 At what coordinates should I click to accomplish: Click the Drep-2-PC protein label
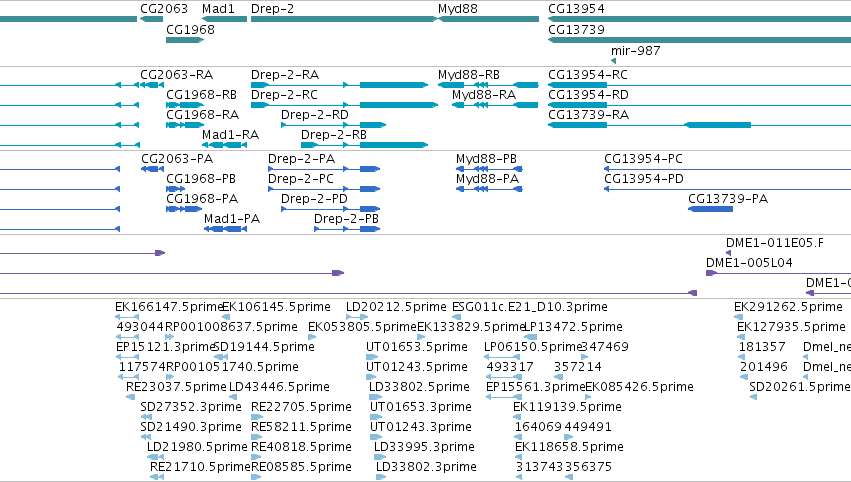[301, 179]
